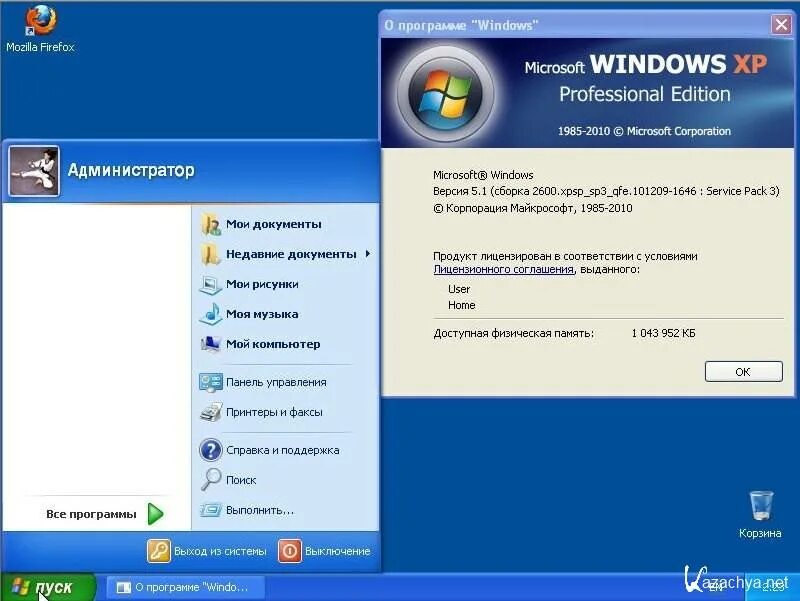Click the Выход из системы key icon

pyautogui.click(x=159, y=551)
